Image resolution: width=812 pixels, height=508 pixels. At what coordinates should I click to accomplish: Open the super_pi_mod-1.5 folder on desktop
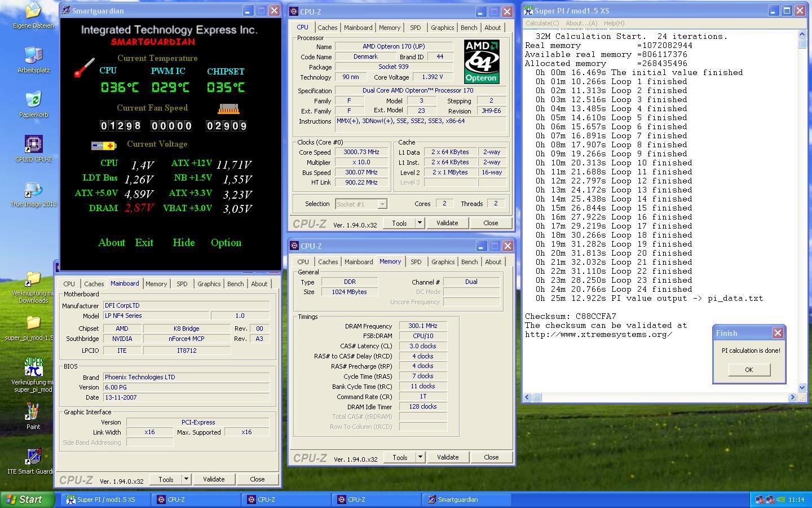point(33,323)
